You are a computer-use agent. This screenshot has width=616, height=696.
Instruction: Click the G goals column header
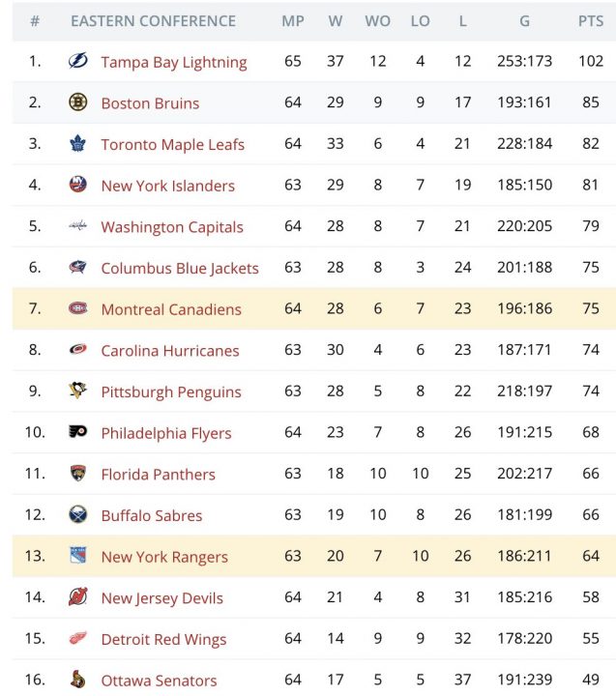(x=524, y=21)
